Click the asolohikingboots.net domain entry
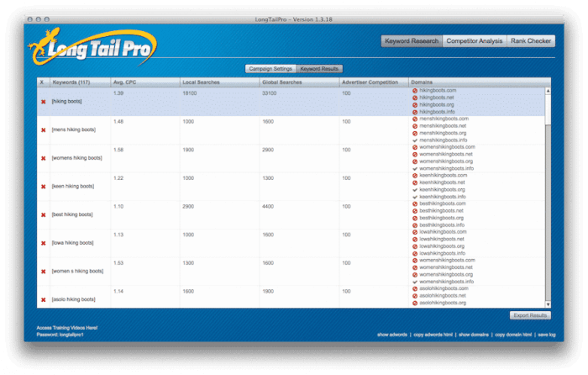Screen dimensions: 588x375 click(x=443, y=295)
